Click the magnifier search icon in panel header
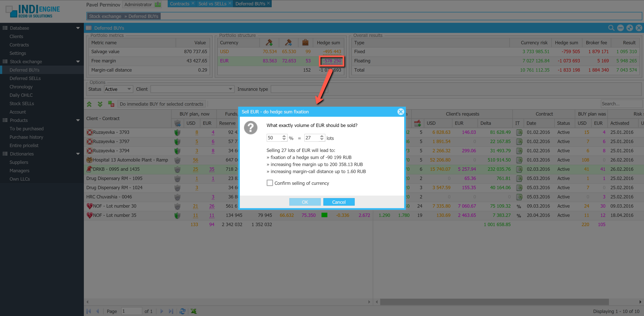This screenshot has width=644, height=316. pos(611,28)
